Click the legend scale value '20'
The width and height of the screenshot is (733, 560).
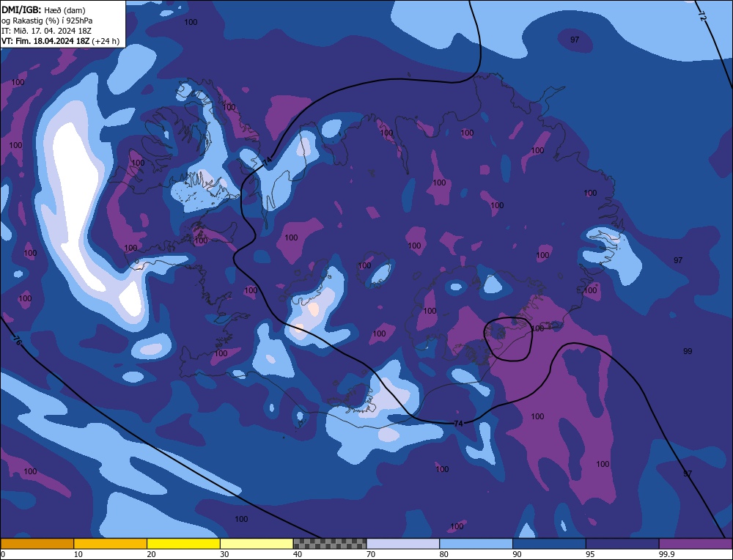pos(151,554)
